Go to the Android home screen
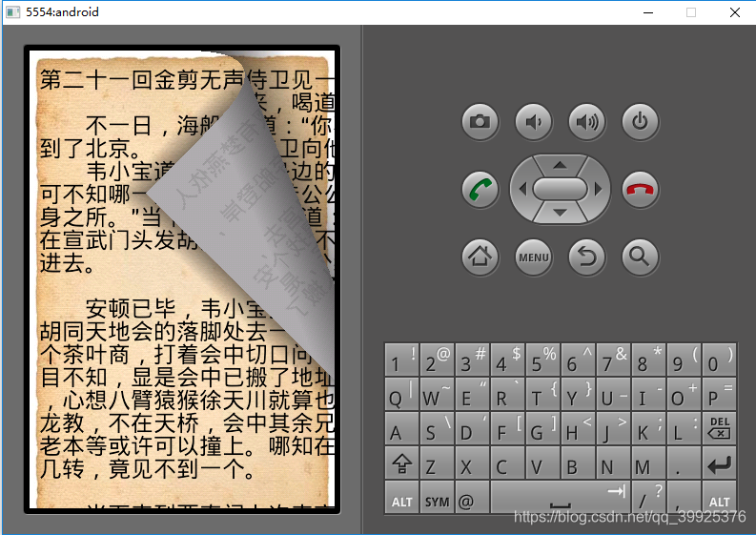 point(480,257)
